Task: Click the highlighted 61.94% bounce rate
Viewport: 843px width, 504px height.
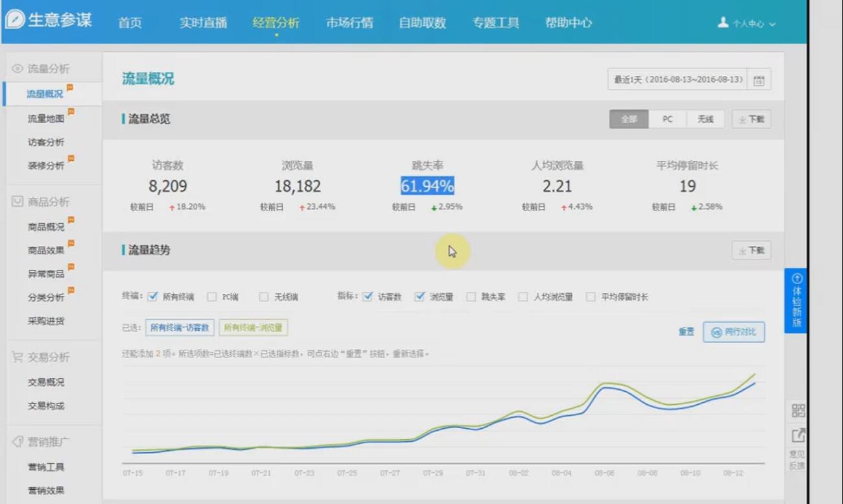Action: tap(427, 187)
